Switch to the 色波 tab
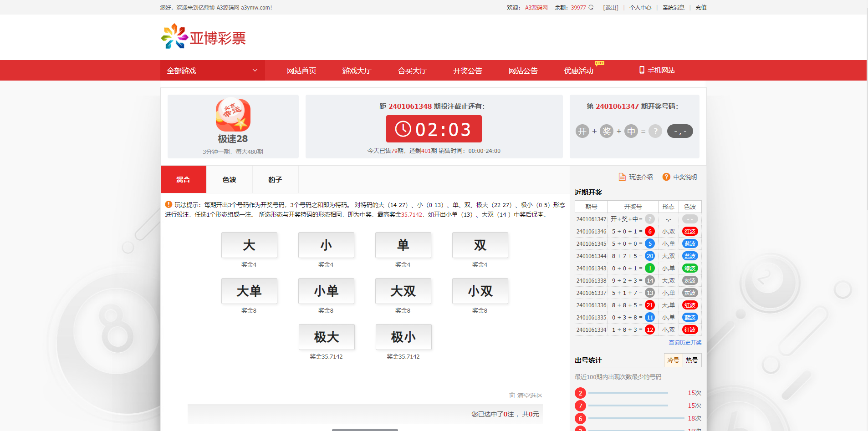The image size is (868, 431). (229, 179)
